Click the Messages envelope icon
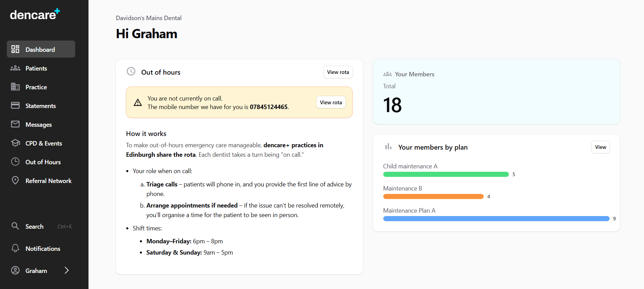Screen dimensions: 644x289 pyautogui.click(x=15, y=124)
